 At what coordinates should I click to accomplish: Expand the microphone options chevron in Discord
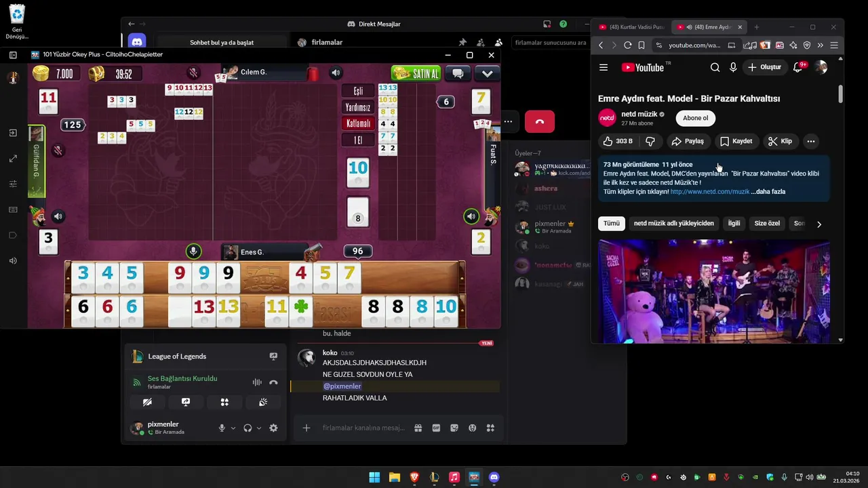click(233, 428)
